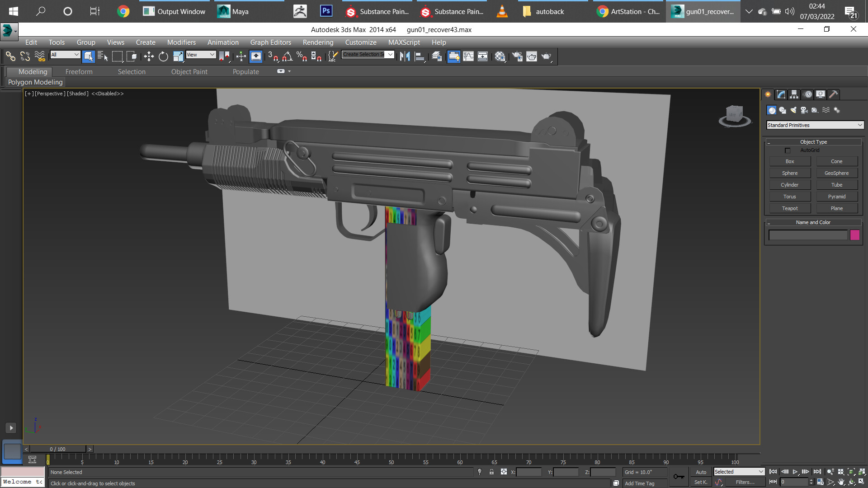Open the Hierarchy panel
Screen dimensions: 868x488
point(794,94)
